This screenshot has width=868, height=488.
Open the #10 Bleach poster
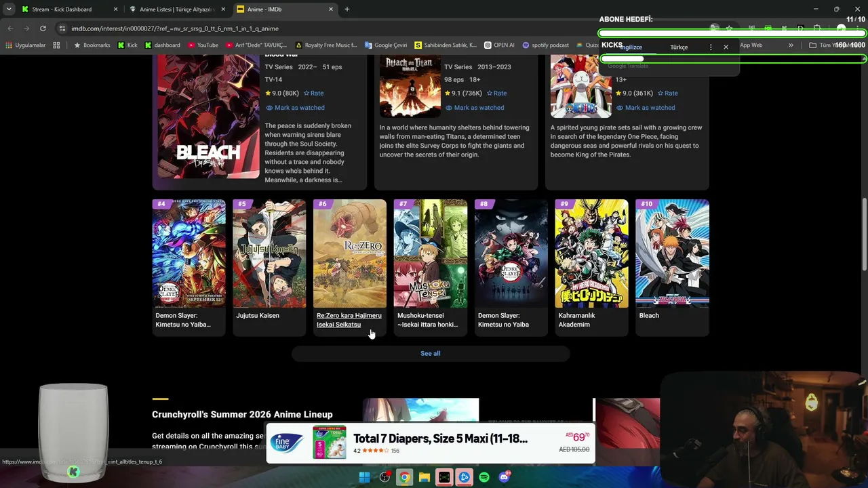pos(672,253)
